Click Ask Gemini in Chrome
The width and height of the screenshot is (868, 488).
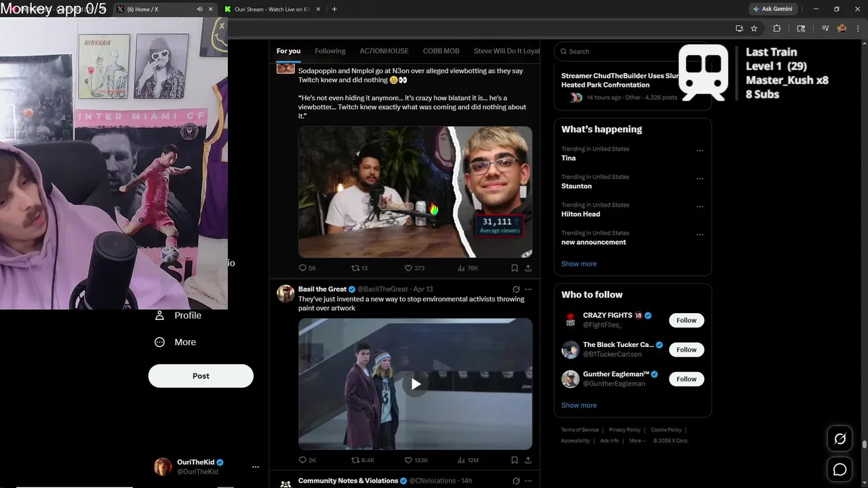tap(772, 9)
